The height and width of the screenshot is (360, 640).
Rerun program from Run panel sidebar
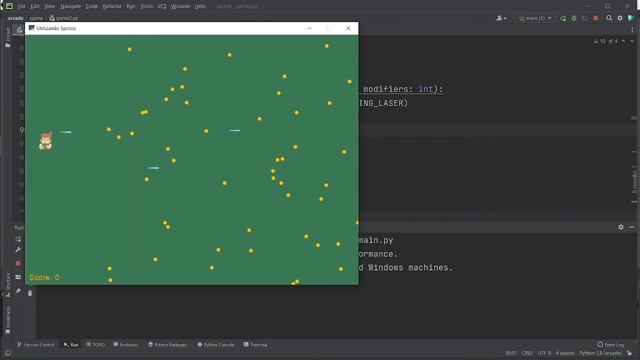18,239
